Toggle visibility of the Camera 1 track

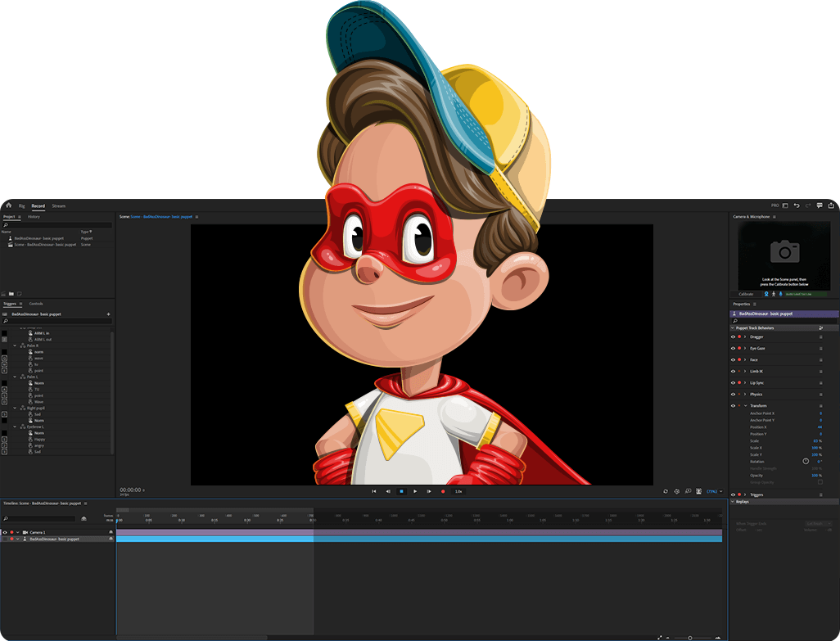7,532
